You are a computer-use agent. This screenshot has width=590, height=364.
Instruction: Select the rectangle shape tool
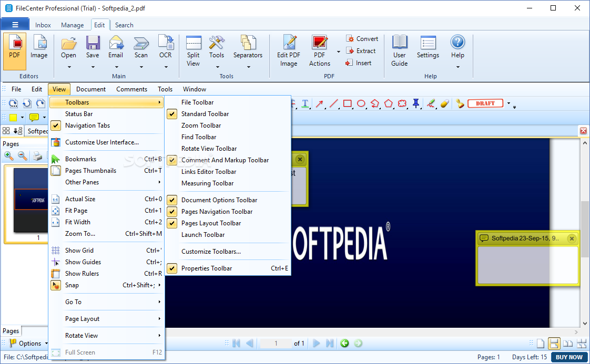pos(347,103)
